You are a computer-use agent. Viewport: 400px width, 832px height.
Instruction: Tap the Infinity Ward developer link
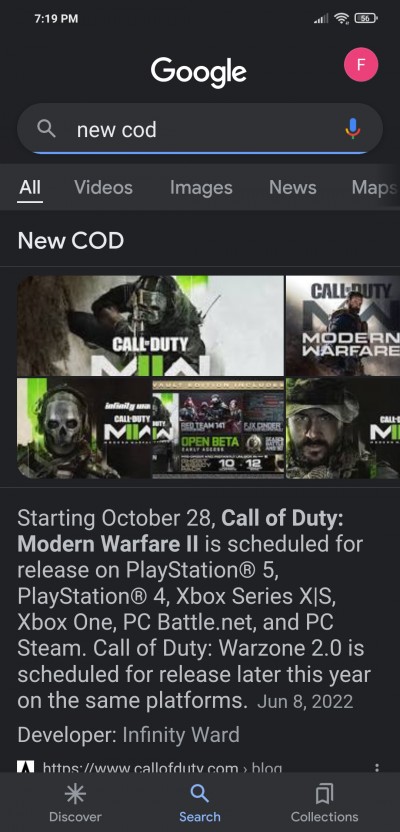(x=181, y=735)
